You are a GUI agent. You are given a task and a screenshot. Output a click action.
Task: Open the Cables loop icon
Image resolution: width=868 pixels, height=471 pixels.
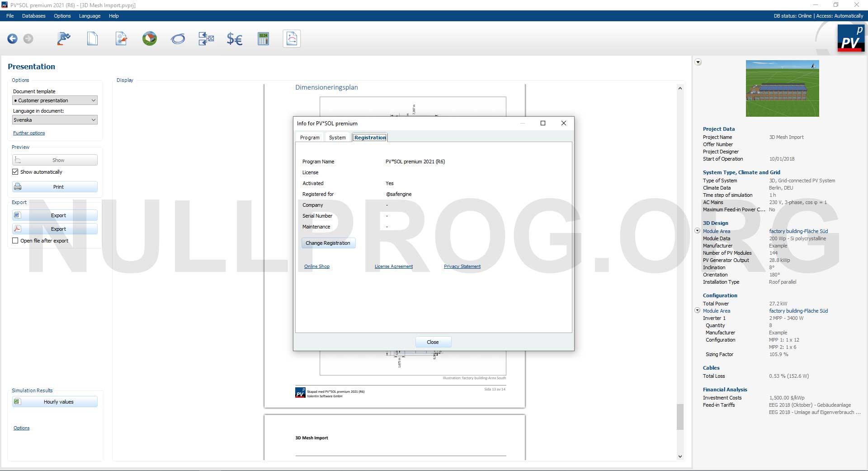(178, 39)
